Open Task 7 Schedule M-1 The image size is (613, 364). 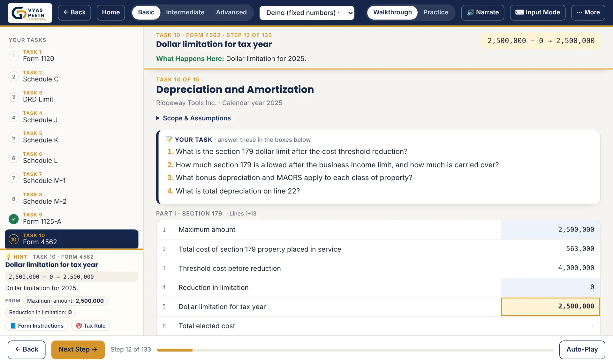(x=72, y=178)
